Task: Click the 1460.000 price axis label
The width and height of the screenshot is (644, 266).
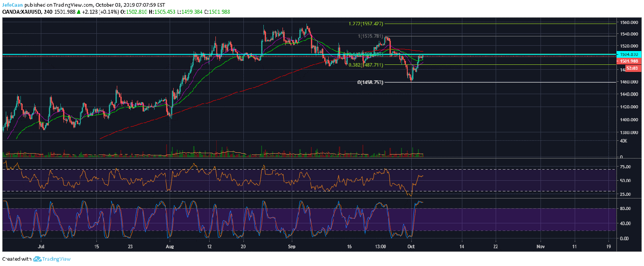Action: coord(629,82)
